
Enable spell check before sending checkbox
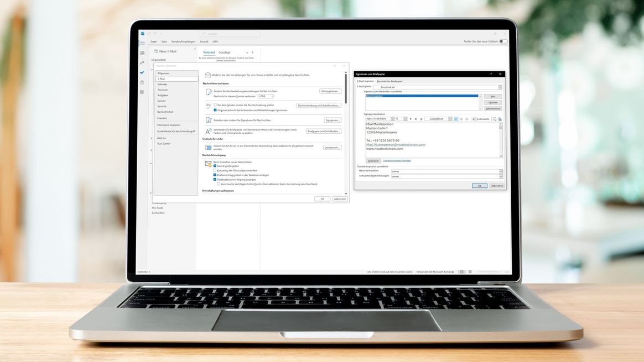point(215,105)
